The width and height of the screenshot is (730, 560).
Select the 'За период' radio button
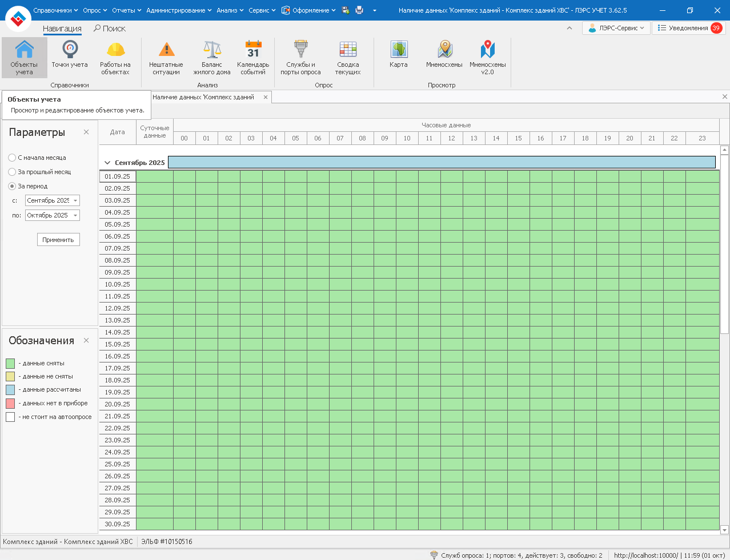(x=12, y=186)
